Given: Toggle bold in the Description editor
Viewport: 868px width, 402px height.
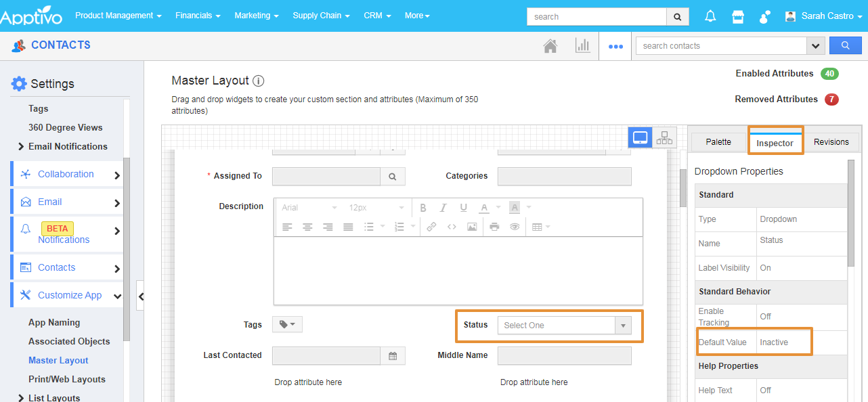Looking at the screenshot, I should pyautogui.click(x=422, y=208).
